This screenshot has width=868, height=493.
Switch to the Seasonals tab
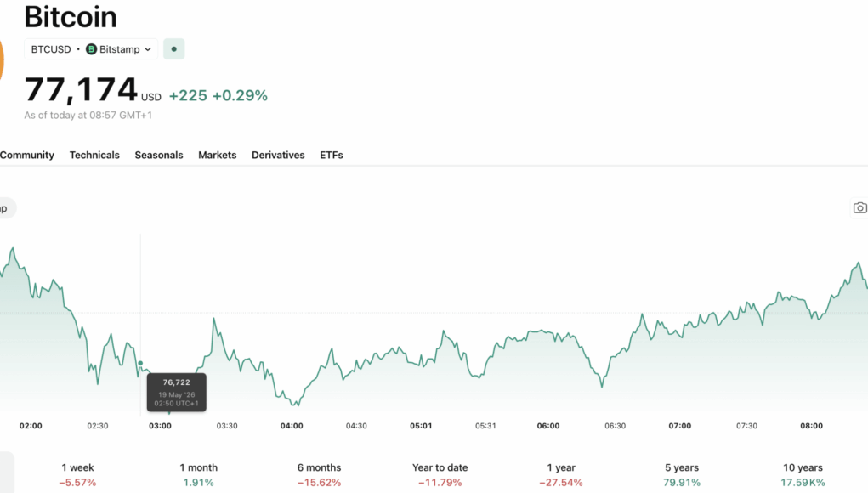tap(159, 155)
